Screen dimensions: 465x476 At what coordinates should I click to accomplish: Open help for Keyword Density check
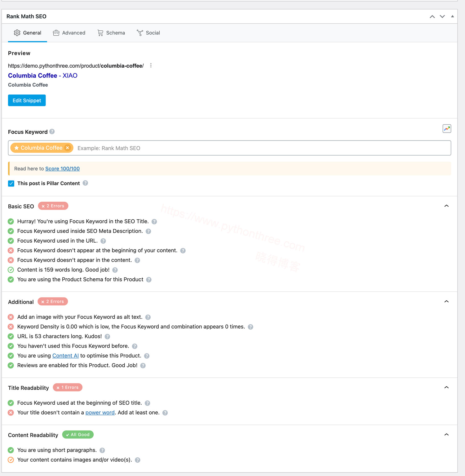(250, 327)
